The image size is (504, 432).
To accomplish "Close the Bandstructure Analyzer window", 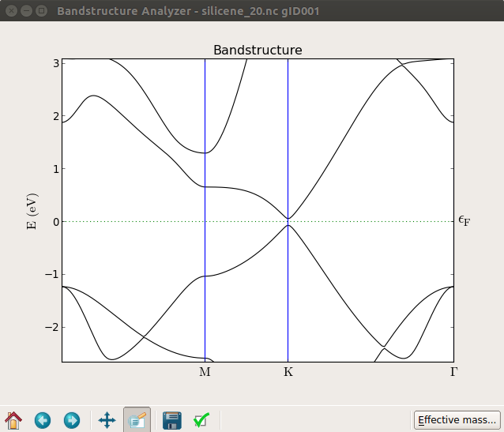I will pos(11,10).
